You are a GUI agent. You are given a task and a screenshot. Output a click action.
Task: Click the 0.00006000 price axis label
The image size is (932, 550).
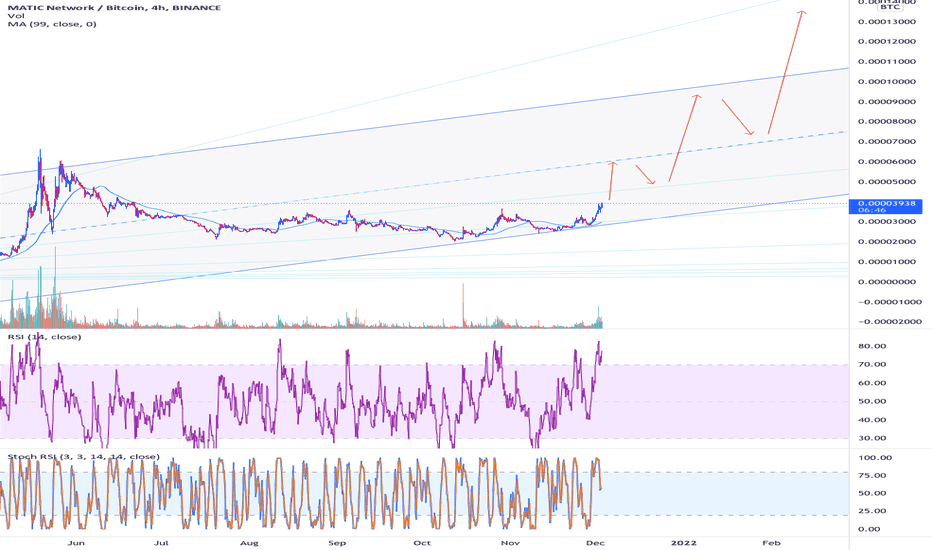pyautogui.click(x=887, y=162)
